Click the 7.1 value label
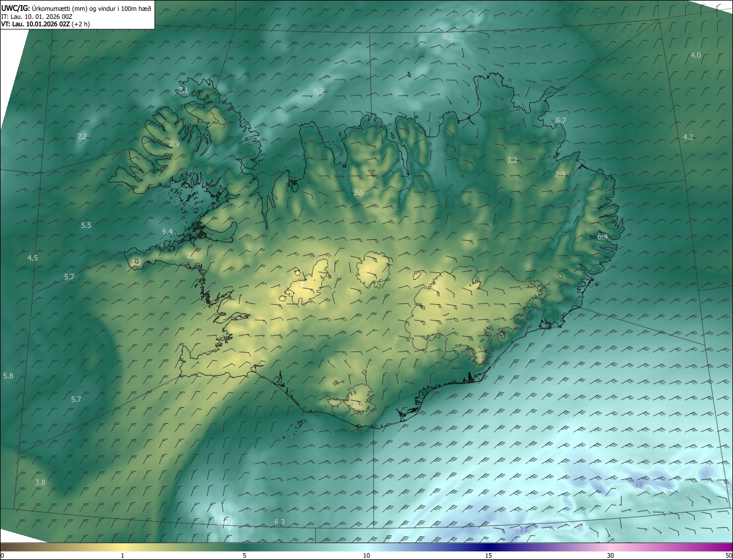Viewport: 733px width, 560px height. tap(184, 90)
